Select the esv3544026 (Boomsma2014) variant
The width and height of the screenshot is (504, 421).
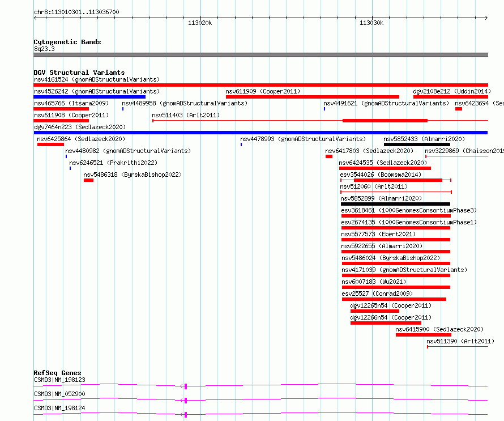[x=381, y=175]
